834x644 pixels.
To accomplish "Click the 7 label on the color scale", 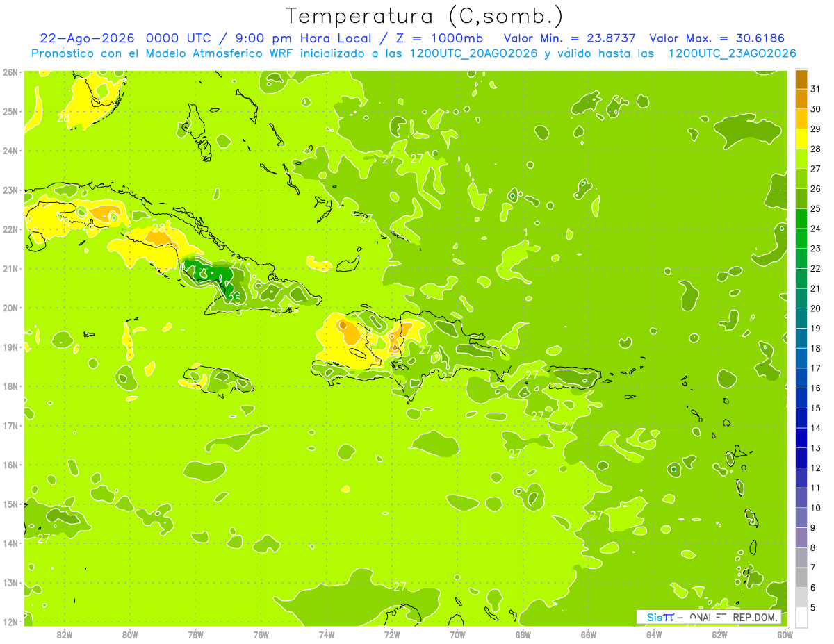I will 812,568.
